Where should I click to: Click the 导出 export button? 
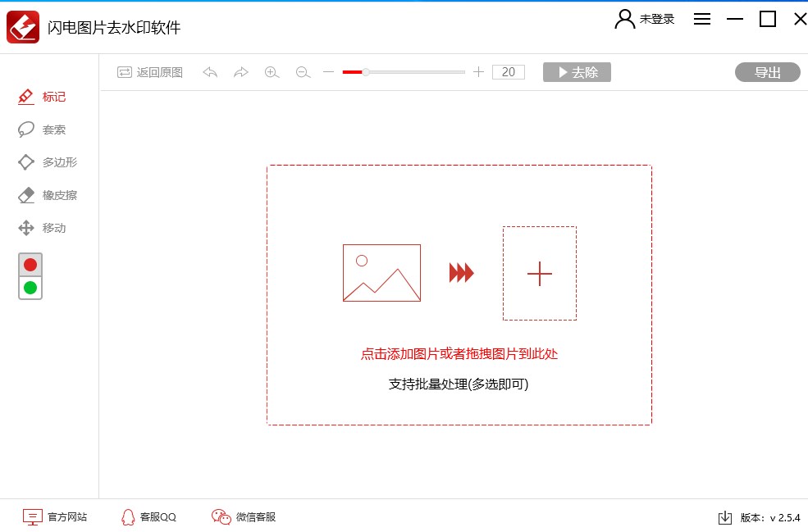[767, 72]
